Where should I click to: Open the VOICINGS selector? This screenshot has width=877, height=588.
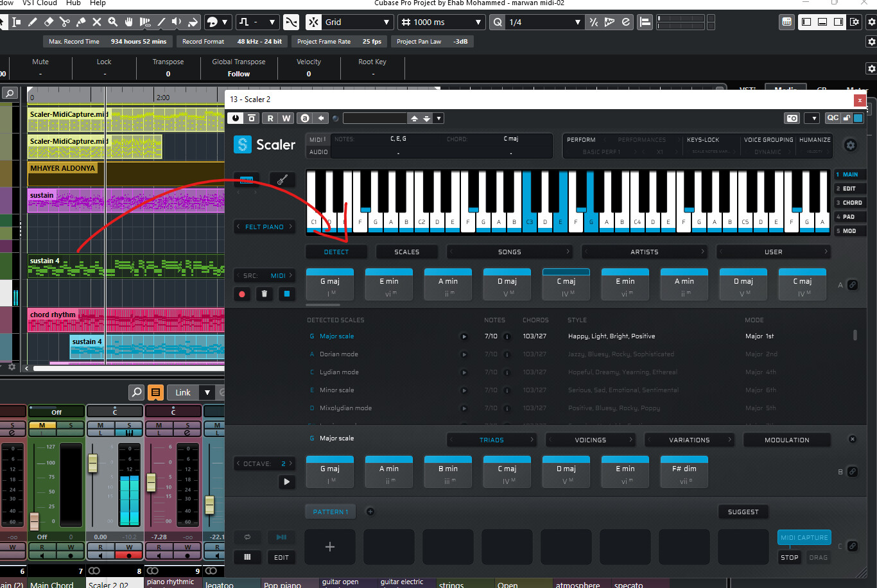pos(591,440)
